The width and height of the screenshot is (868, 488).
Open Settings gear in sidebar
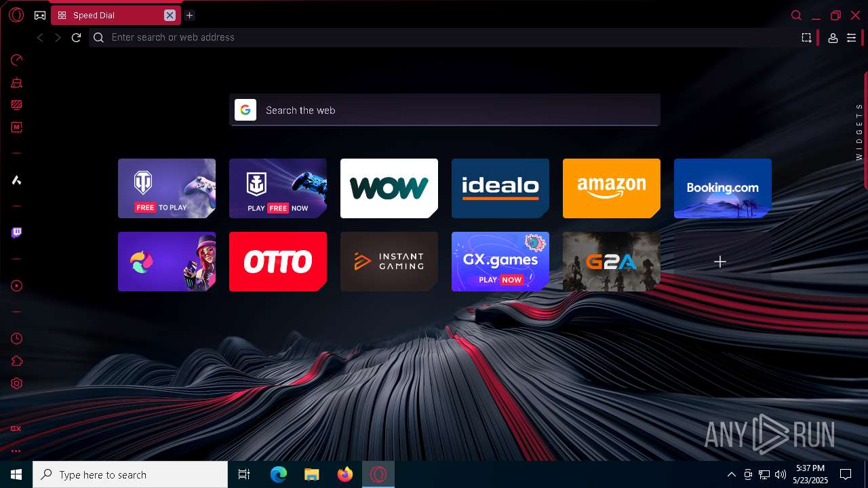(17, 384)
